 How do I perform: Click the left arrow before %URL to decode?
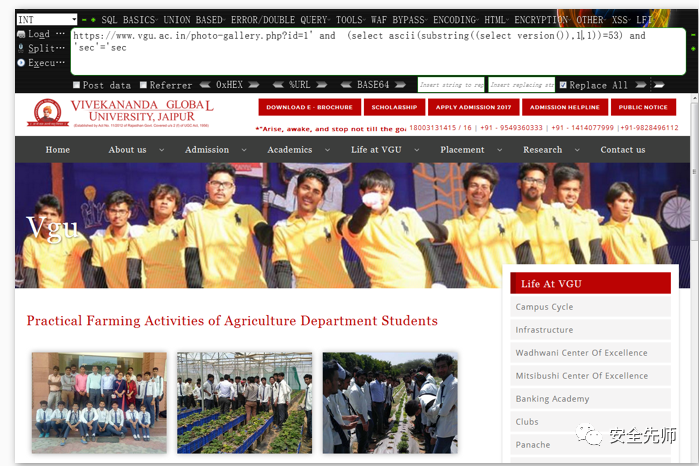[x=278, y=85]
